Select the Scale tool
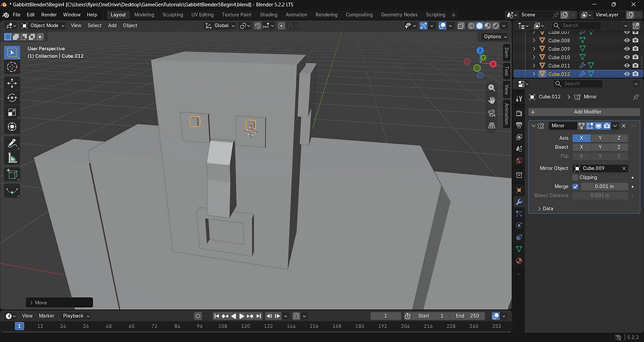Image resolution: width=644 pixels, height=342 pixels. pos(12,112)
